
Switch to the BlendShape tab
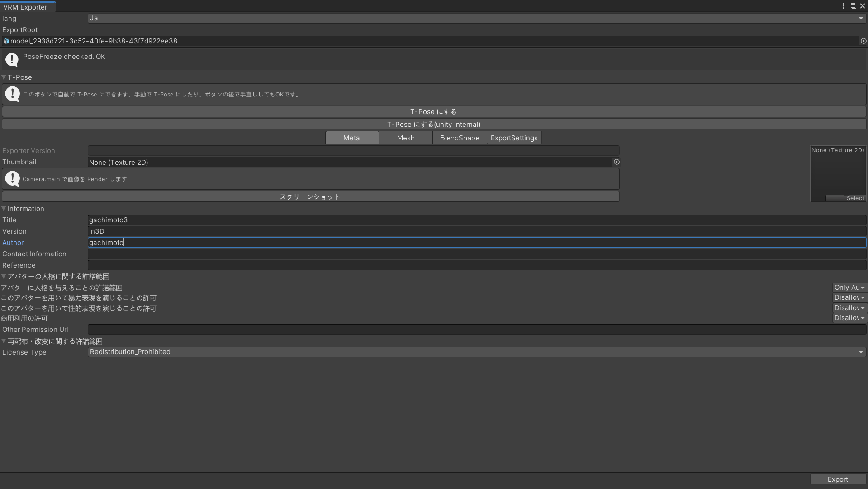coord(460,138)
